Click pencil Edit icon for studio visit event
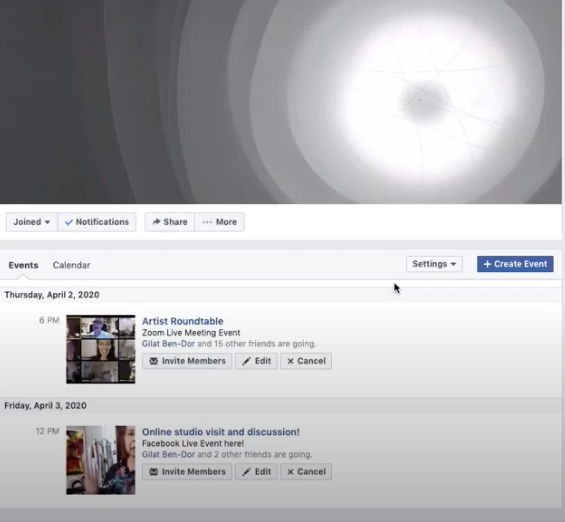Screen dimensions: 565x522 tap(246, 472)
